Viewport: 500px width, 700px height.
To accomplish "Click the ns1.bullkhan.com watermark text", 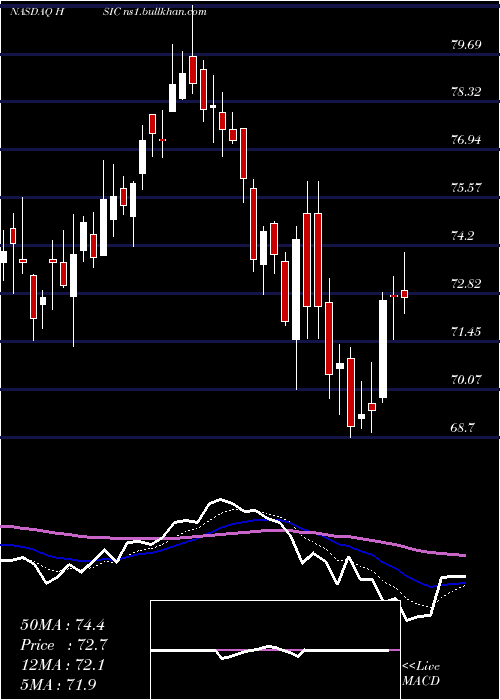I will 163,12.
